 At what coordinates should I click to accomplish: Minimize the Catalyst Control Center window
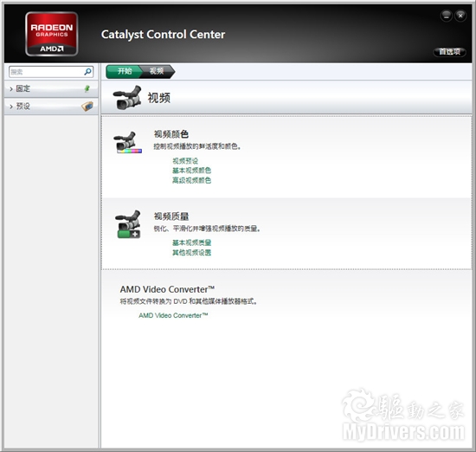coord(447,16)
